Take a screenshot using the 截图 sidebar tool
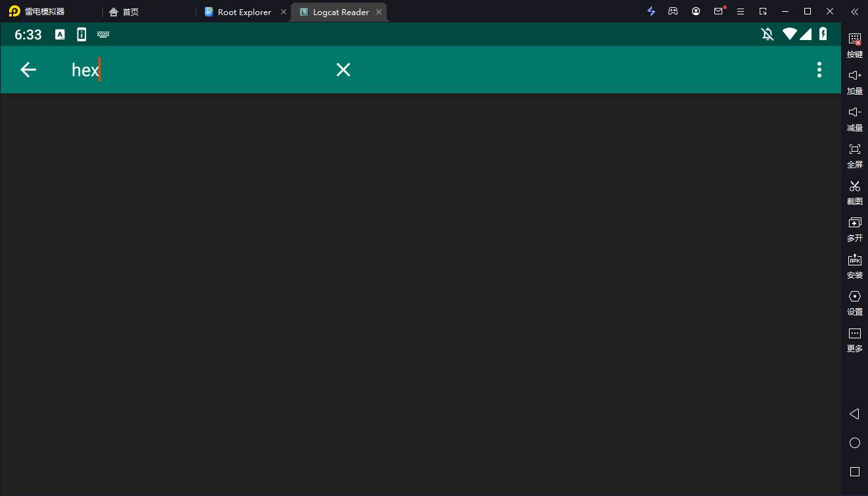868x496 pixels. pyautogui.click(x=854, y=193)
